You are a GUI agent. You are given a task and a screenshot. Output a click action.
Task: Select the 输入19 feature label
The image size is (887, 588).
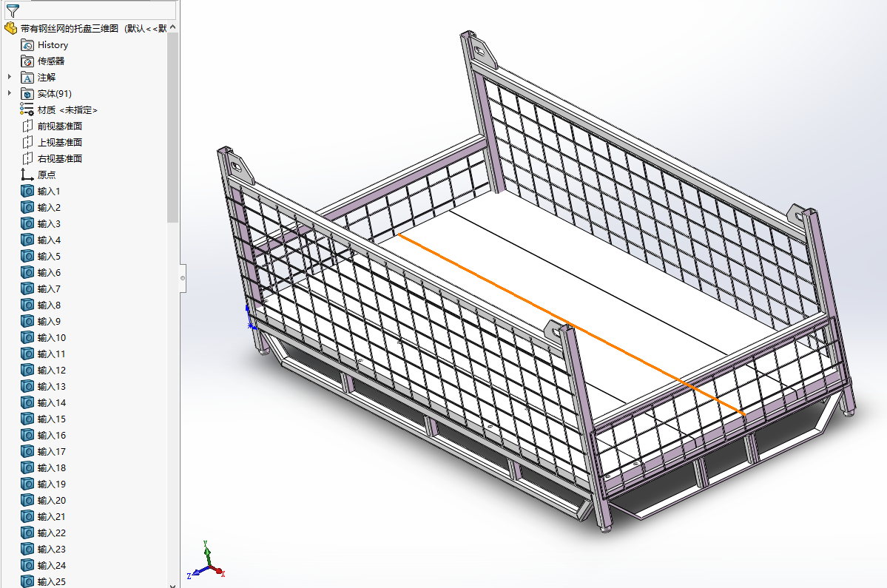tap(52, 484)
